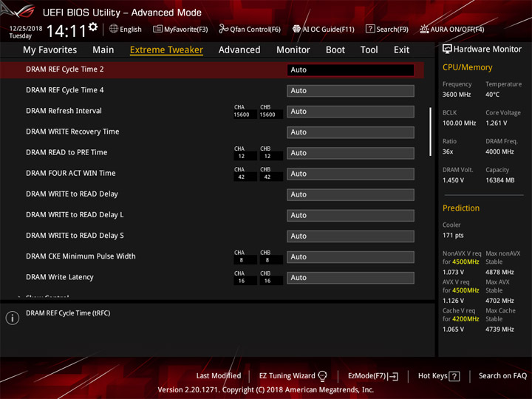Click the info icon in help area
Image resolution: width=532 pixels, height=399 pixels.
pos(13,318)
